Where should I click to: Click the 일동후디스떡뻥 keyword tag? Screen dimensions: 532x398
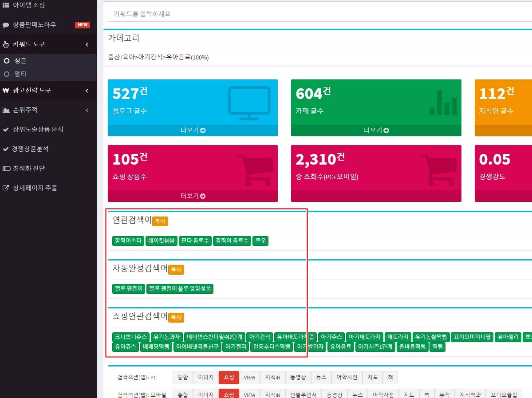(x=272, y=347)
